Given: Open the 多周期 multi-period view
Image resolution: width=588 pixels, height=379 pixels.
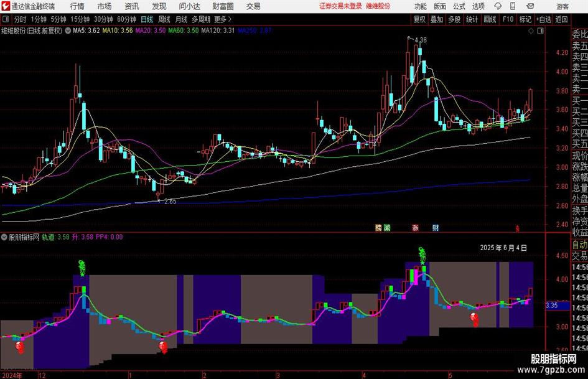Looking at the screenshot, I should click(x=201, y=19).
